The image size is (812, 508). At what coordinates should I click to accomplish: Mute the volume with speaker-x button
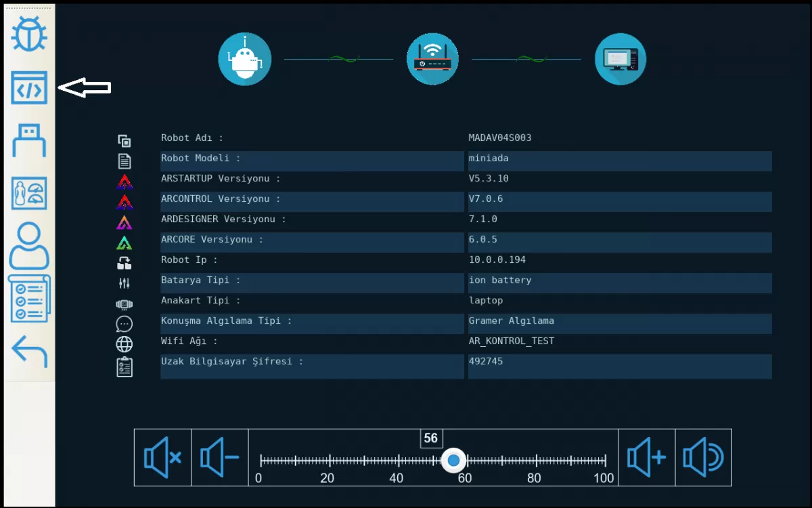pos(162,458)
